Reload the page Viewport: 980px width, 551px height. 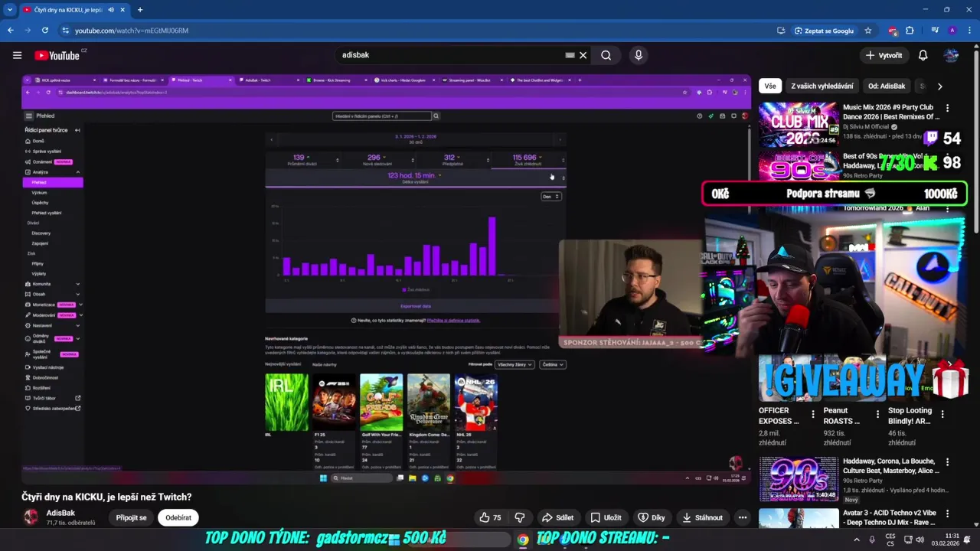pyautogui.click(x=45, y=31)
